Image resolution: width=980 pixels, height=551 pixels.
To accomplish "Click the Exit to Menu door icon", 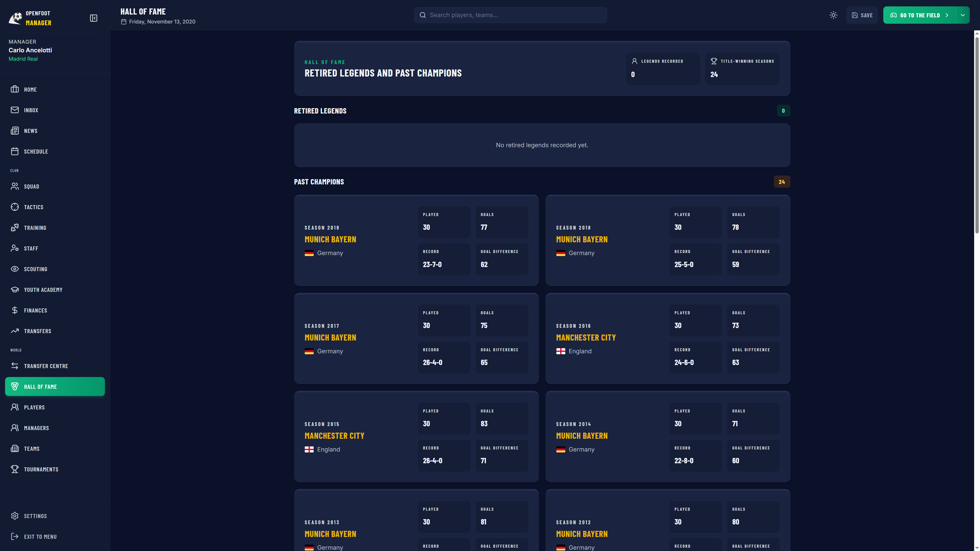I will click(x=15, y=536).
